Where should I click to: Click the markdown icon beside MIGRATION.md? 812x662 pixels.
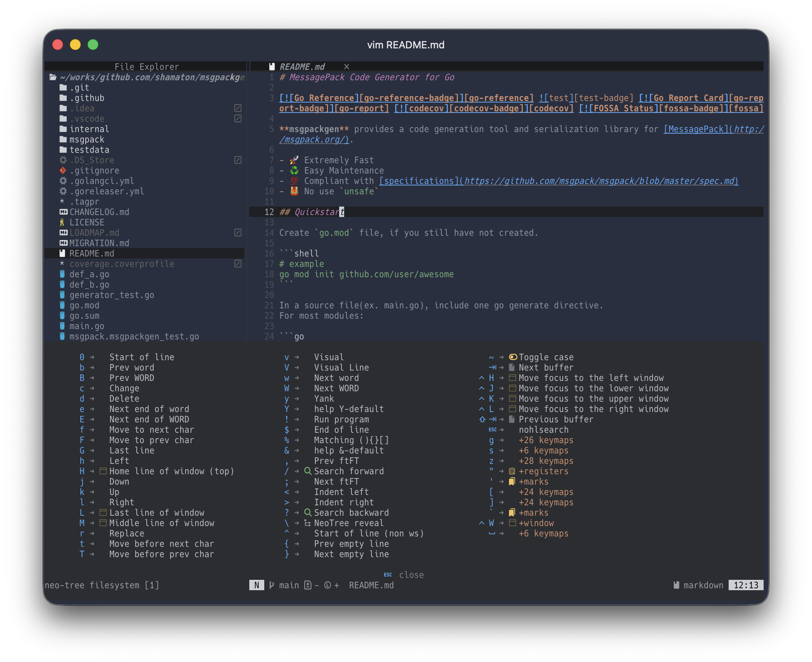pyautogui.click(x=63, y=243)
